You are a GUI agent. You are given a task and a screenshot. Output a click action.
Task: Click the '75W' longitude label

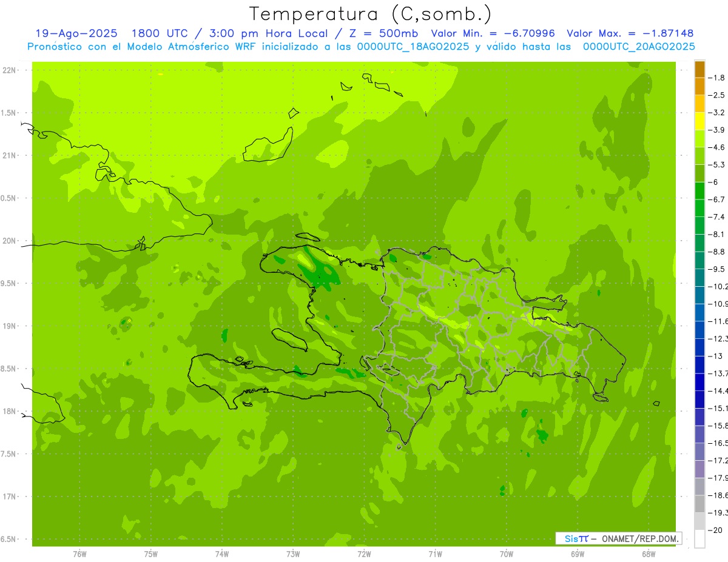(x=151, y=554)
